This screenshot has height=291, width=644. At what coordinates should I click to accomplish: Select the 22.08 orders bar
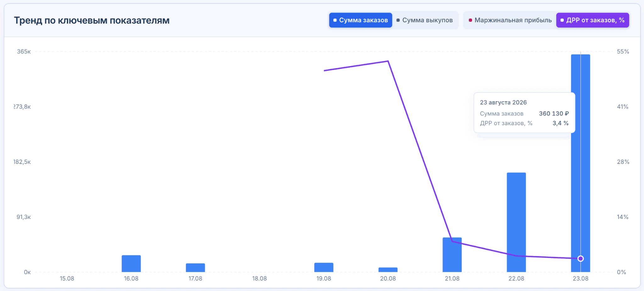tap(516, 222)
